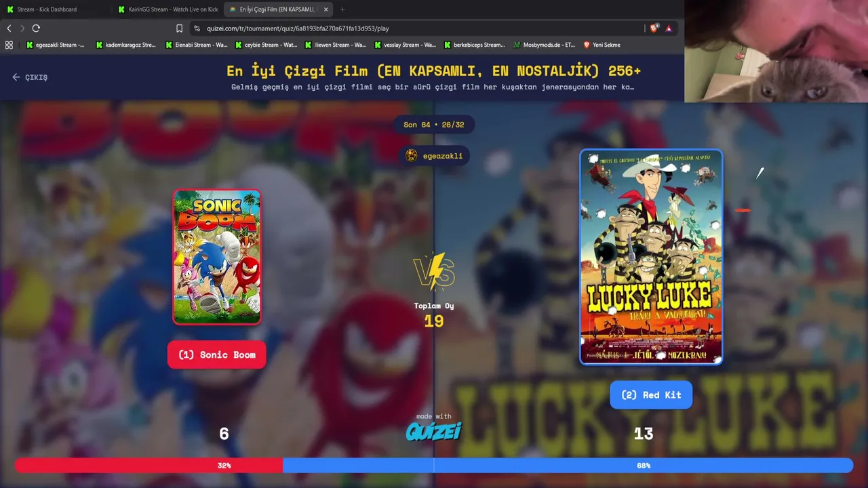This screenshot has height=488, width=868.
Task: Open the bookmarks bar apps grid icon
Action: pos(9,45)
